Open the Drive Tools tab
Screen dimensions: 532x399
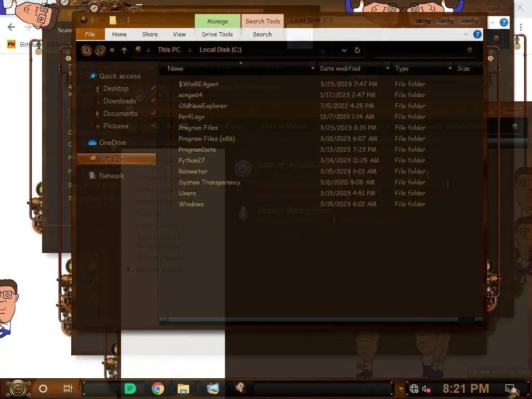pyautogui.click(x=218, y=34)
